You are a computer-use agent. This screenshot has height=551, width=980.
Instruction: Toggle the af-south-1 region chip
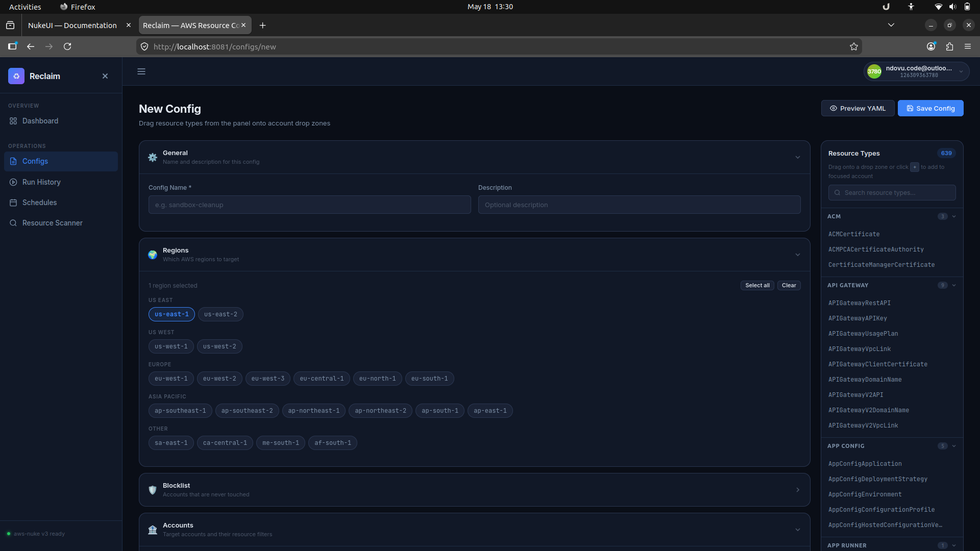point(332,443)
